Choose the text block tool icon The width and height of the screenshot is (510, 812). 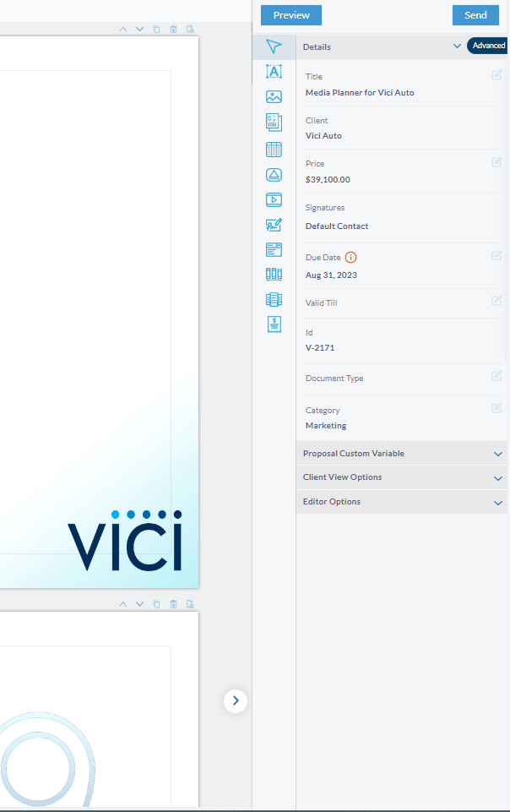(274, 72)
